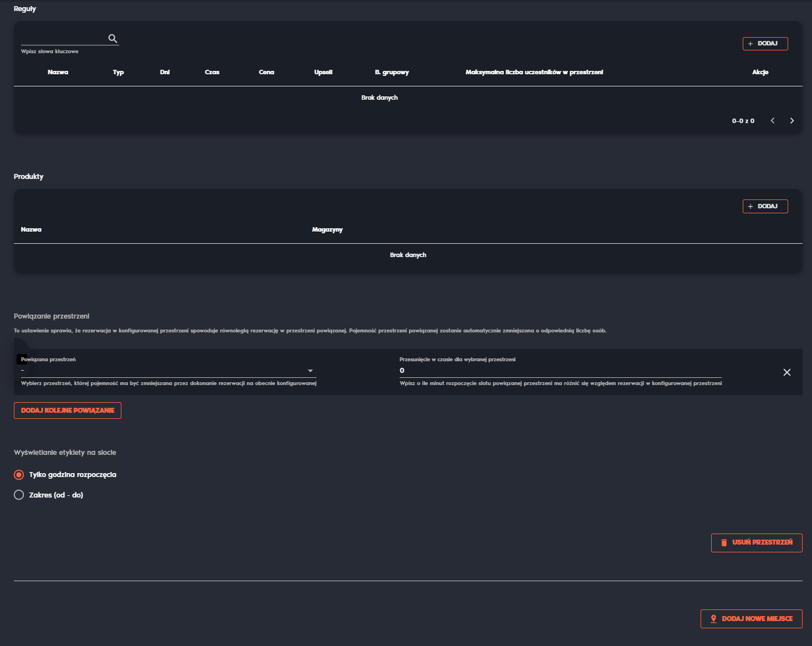Click 'Maksymalna liczba uczestników w przestrzeni' header

pos(534,72)
